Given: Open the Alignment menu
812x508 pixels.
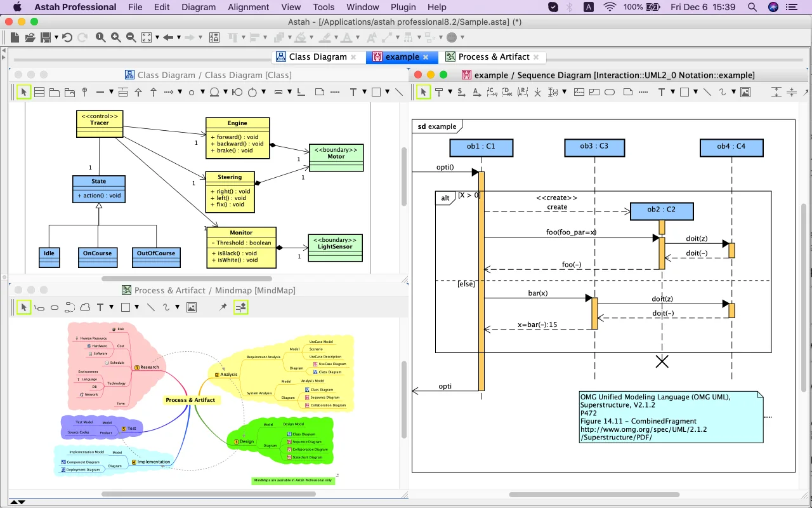Looking at the screenshot, I should coord(249,7).
